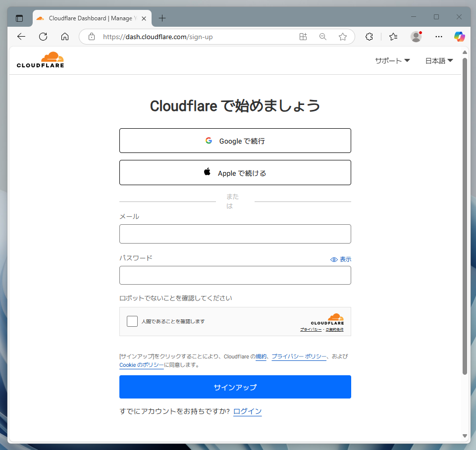The height and width of the screenshot is (450, 476).
Task: Check the 人間であることを確認します checkbox
Action: [132, 321]
